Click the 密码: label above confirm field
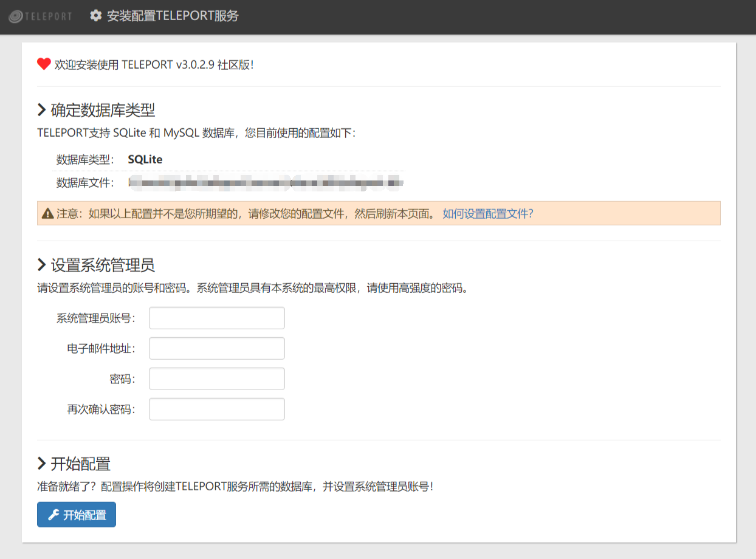 [123, 379]
